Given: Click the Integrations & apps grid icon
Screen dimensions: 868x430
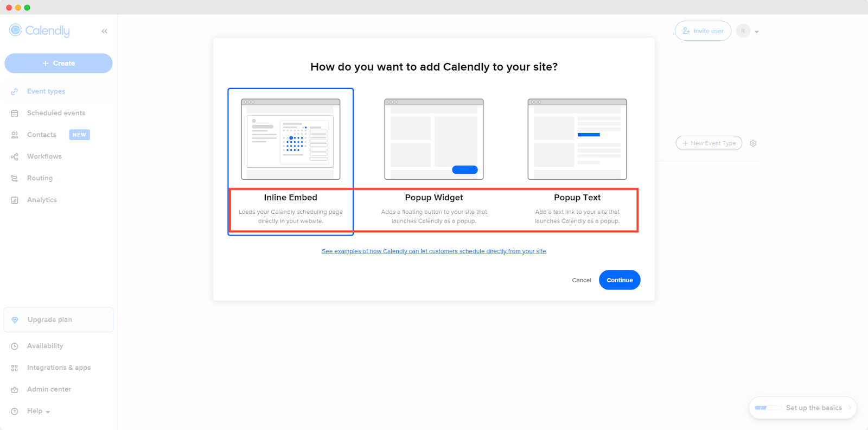Looking at the screenshot, I should [15, 368].
